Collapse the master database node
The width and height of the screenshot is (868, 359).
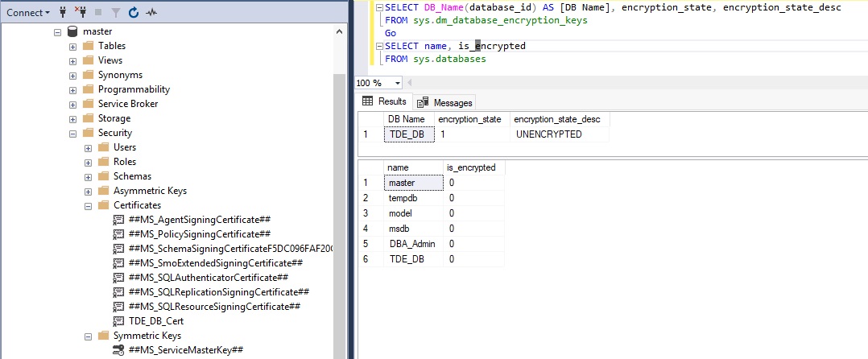coord(58,32)
